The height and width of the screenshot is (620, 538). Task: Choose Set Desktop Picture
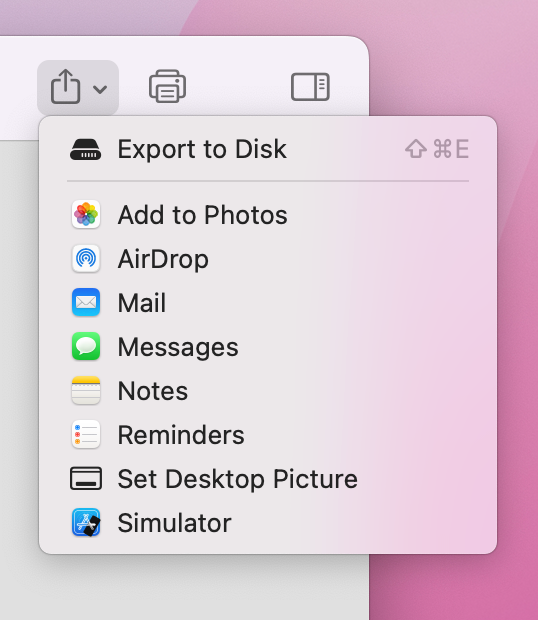268,478
